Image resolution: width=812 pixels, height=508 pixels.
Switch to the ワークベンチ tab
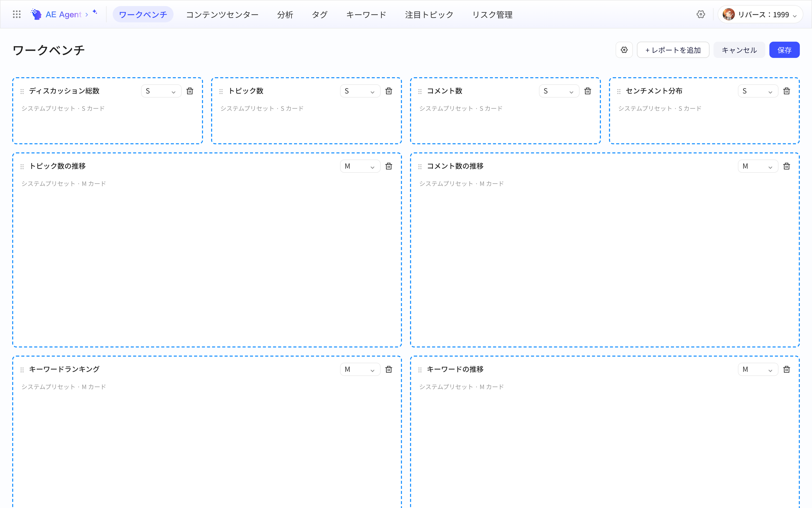click(x=143, y=14)
